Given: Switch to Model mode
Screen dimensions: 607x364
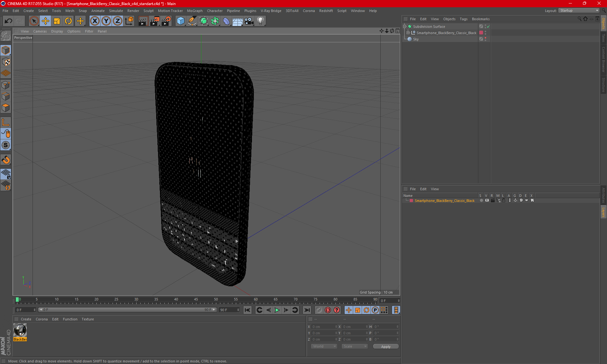Looking at the screenshot, I should click(6, 50).
